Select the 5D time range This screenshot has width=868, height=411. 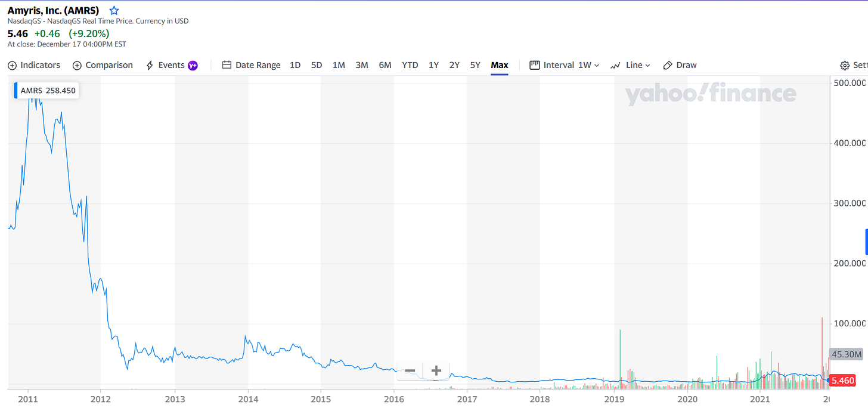pos(317,65)
